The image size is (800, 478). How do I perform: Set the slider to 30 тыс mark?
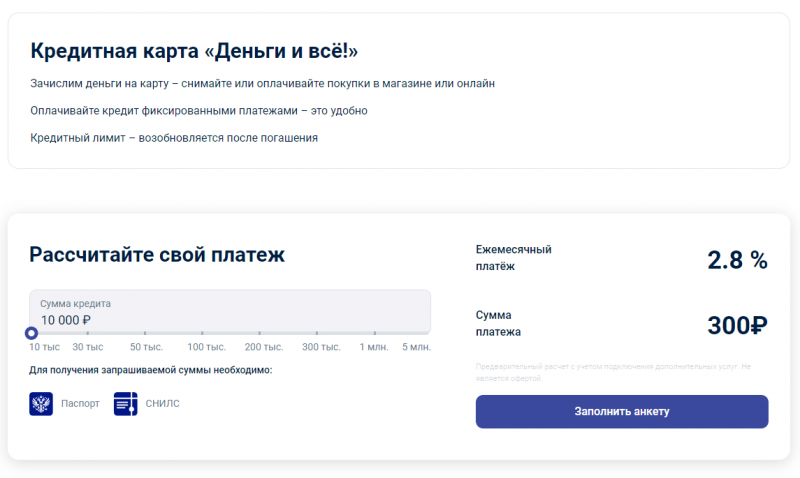88,333
